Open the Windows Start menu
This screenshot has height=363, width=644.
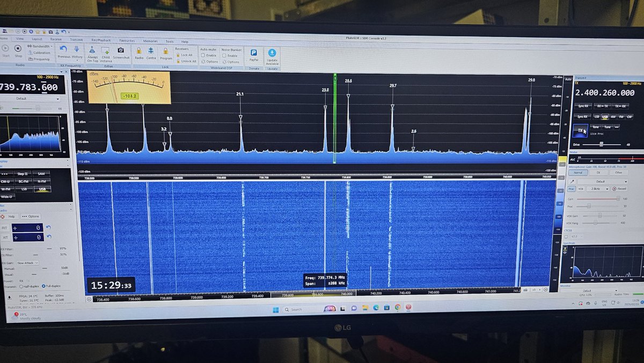pyautogui.click(x=275, y=309)
